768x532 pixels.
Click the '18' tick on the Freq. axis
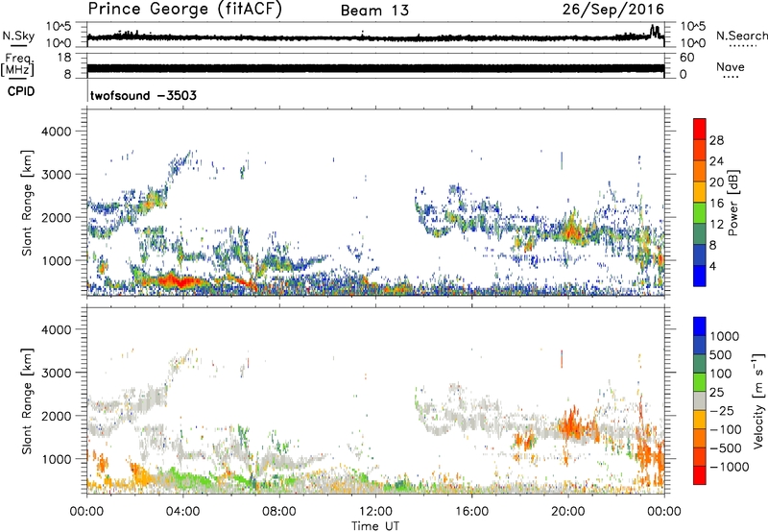64,58
